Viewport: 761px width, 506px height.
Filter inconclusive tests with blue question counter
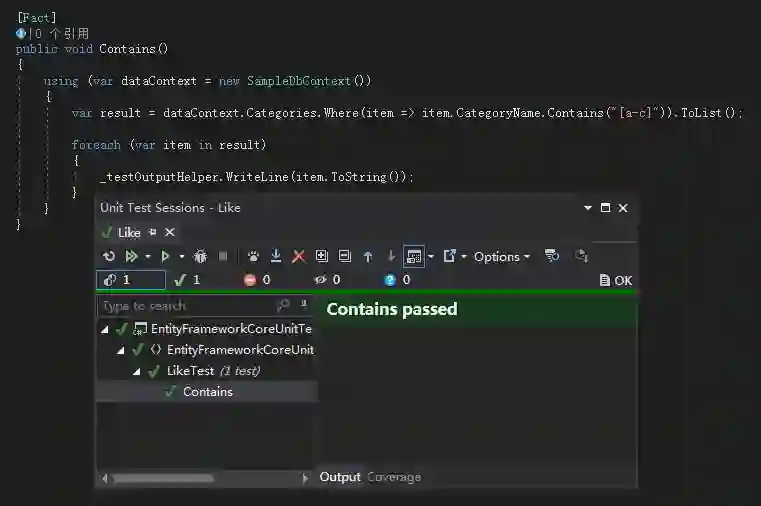click(x=397, y=280)
